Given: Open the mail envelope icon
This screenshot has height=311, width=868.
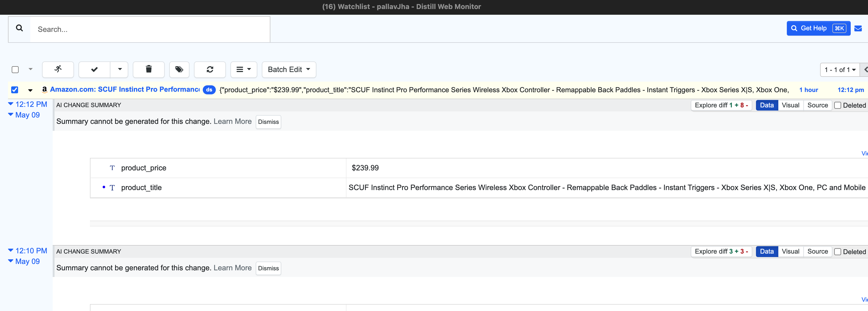Looking at the screenshot, I should (858, 28).
